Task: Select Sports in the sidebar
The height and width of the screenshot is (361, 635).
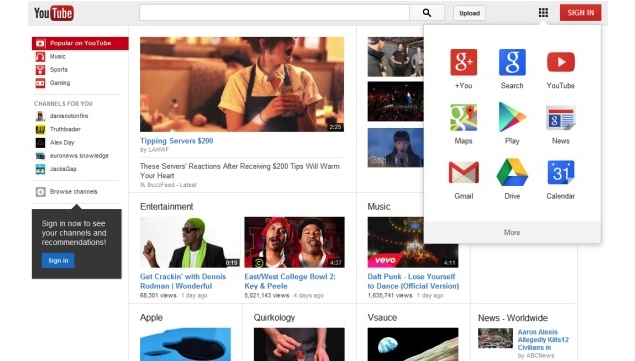Action: tap(59, 70)
